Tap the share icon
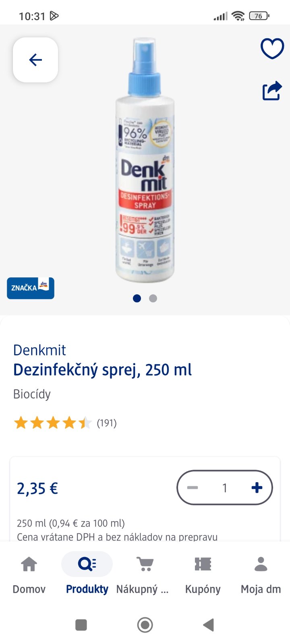 pyautogui.click(x=272, y=91)
